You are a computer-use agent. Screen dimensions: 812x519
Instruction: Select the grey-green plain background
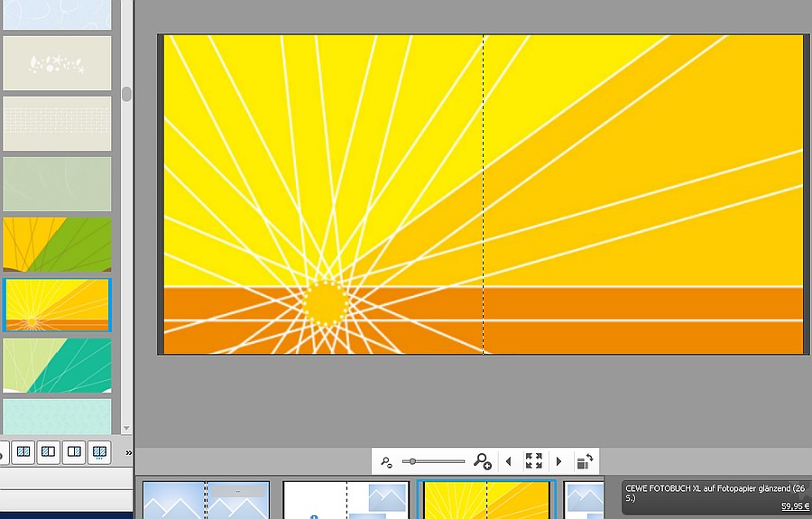pos(57,184)
